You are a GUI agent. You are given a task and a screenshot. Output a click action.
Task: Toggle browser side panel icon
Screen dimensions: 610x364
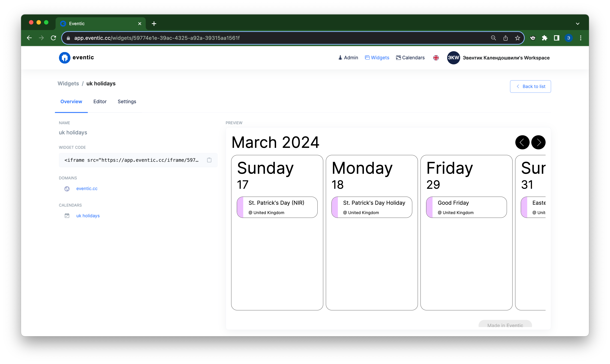pyautogui.click(x=556, y=38)
